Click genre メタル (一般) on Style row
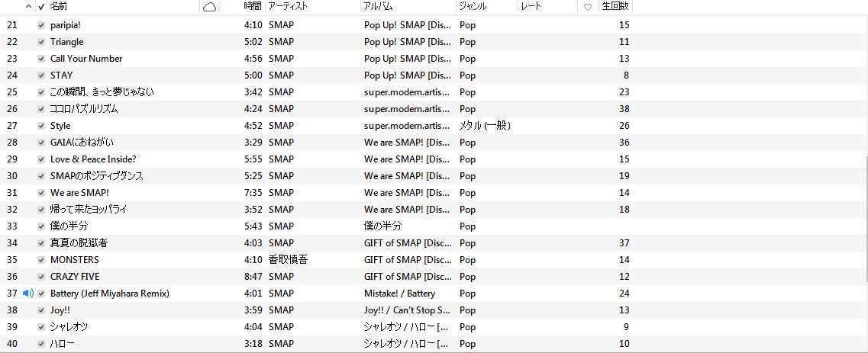The image size is (868, 353). coord(485,126)
